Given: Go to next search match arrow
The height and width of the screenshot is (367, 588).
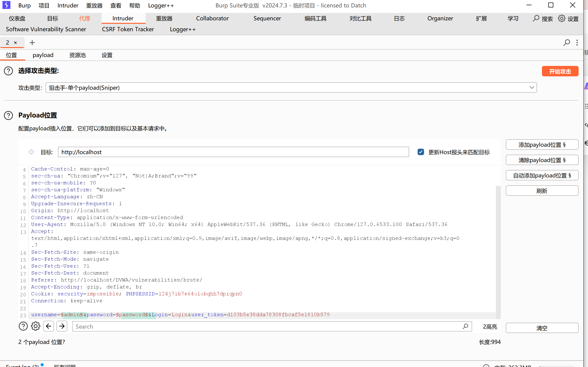Looking at the screenshot, I should click(62, 326).
